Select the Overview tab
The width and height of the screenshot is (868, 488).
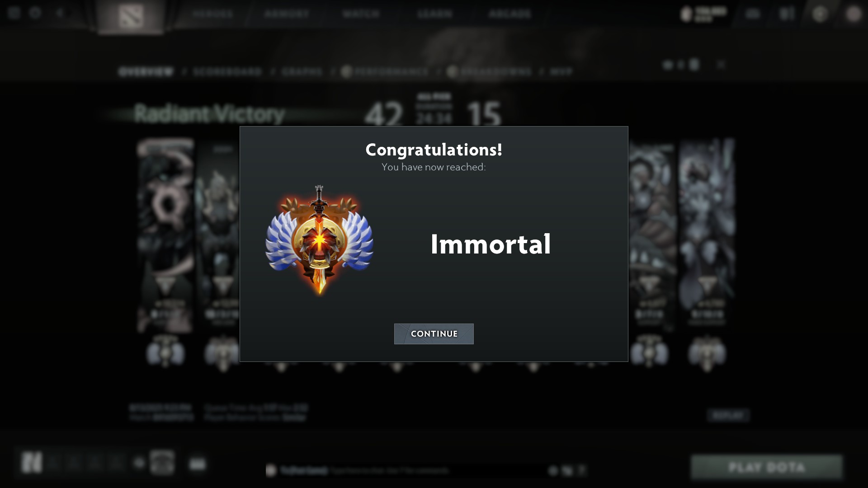pyautogui.click(x=146, y=72)
